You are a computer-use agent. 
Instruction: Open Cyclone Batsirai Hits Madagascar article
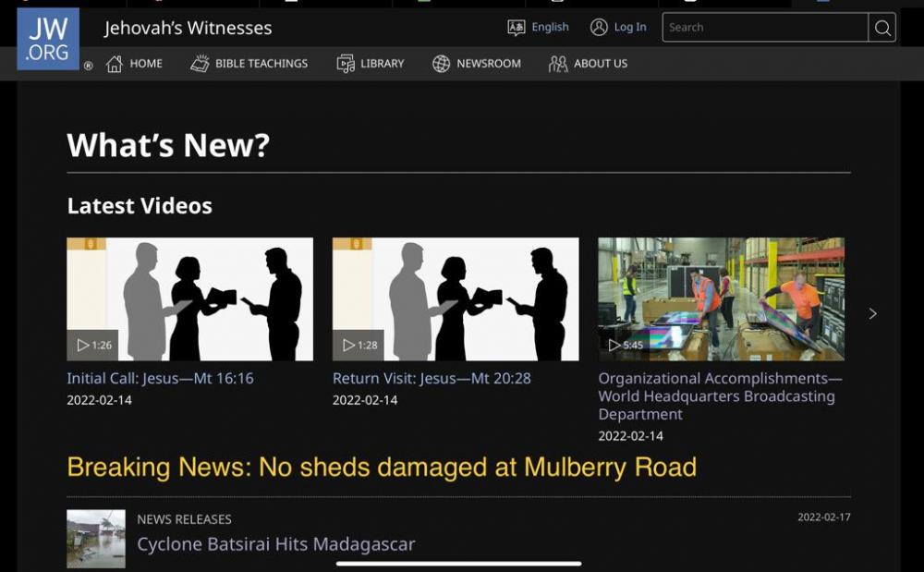(275, 543)
